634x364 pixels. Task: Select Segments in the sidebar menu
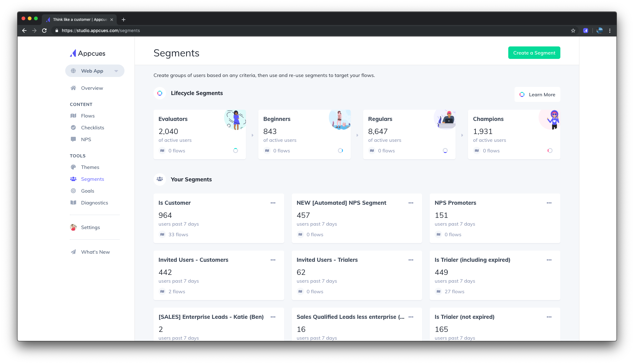pyautogui.click(x=92, y=179)
